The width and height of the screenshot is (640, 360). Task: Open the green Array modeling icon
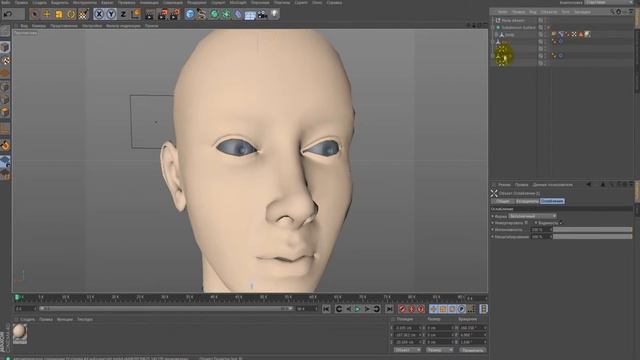pyautogui.click(x=226, y=15)
